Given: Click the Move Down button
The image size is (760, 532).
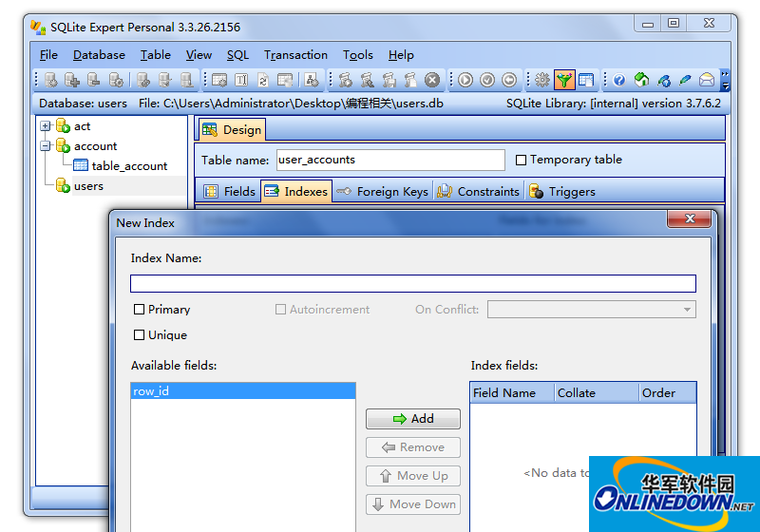Looking at the screenshot, I should (413, 504).
